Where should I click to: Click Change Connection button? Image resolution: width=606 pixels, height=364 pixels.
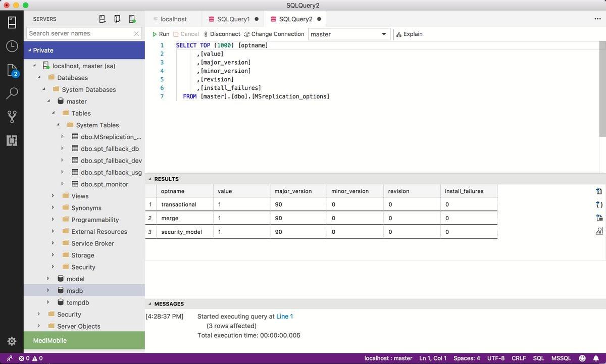click(x=274, y=34)
